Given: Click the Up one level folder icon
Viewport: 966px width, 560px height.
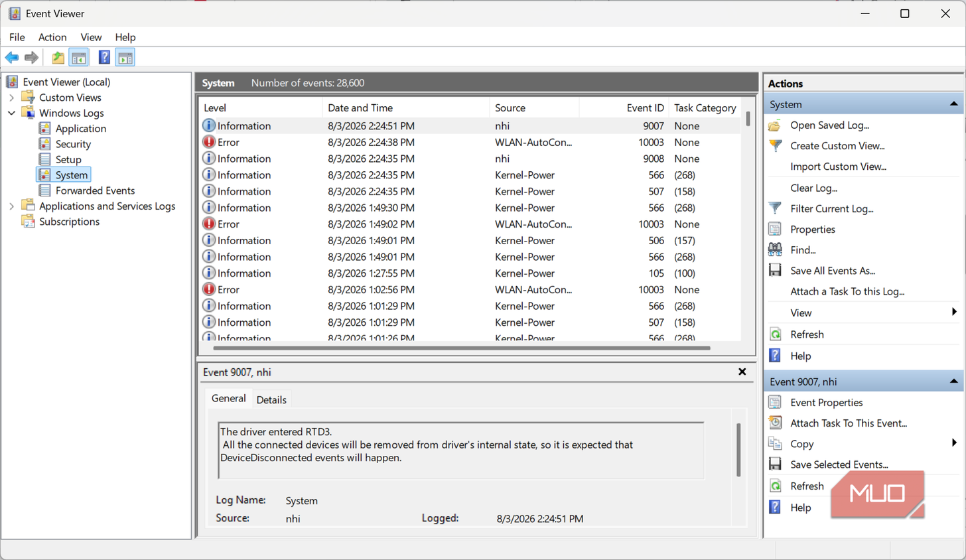Looking at the screenshot, I should 58,58.
